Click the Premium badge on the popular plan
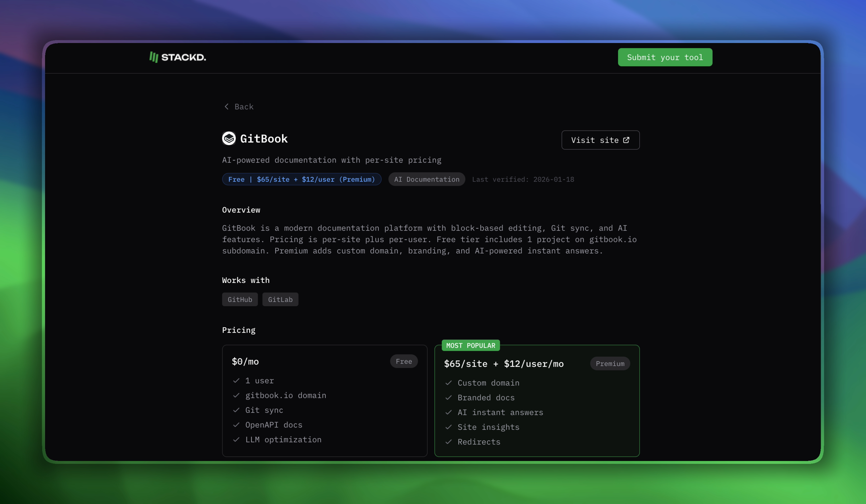The width and height of the screenshot is (866, 504). [610, 364]
